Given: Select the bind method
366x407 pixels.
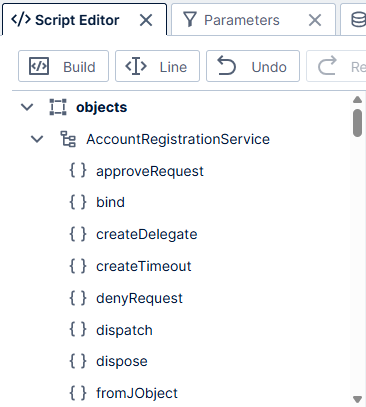Looking at the screenshot, I should pyautogui.click(x=110, y=202).
